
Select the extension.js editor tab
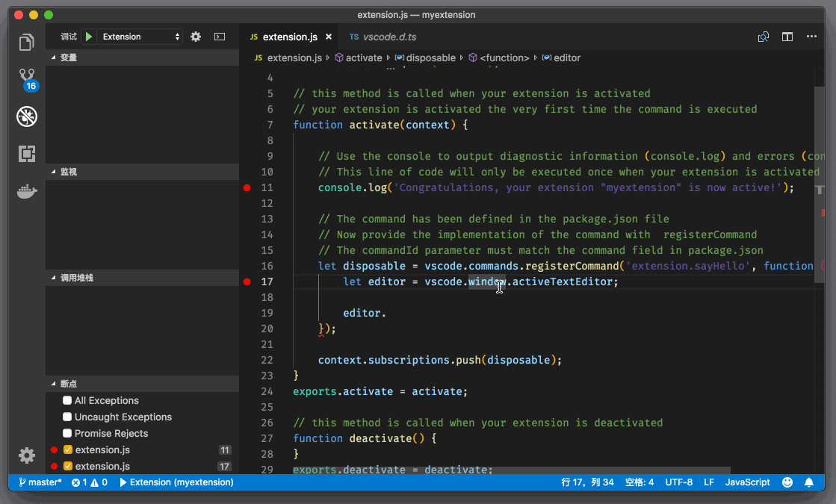tap(289, 37)
